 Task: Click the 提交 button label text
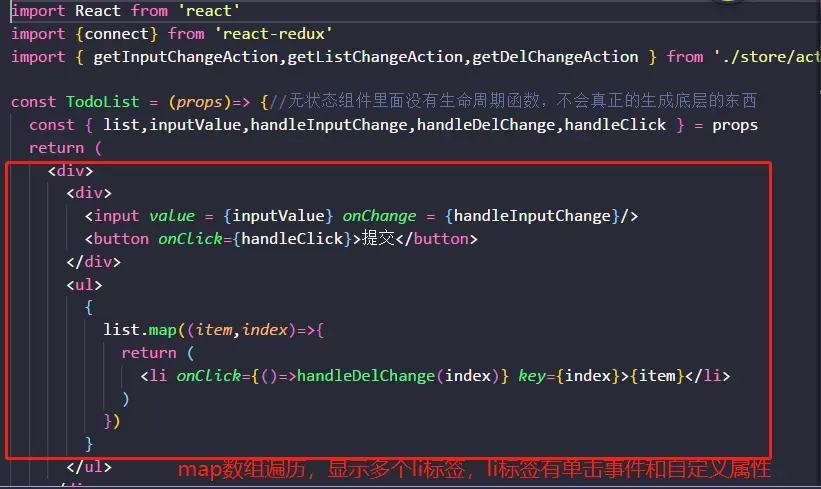tap(379, 238)
